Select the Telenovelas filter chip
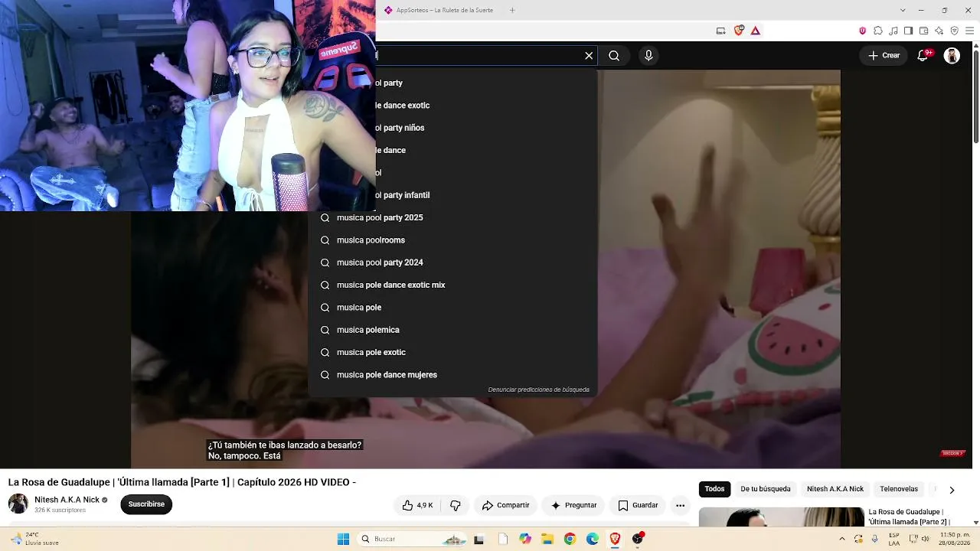980x551 pixels. pyautogui.click(x=899, y=489)
